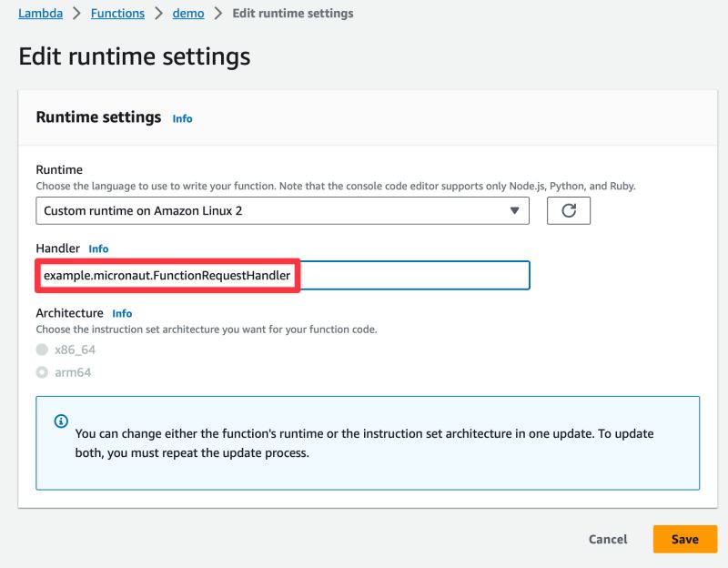The width and height of the screenshot is (728, 568).
Task: Click the dropdown arrow on the Runtime selector
Action: (516, 210)
